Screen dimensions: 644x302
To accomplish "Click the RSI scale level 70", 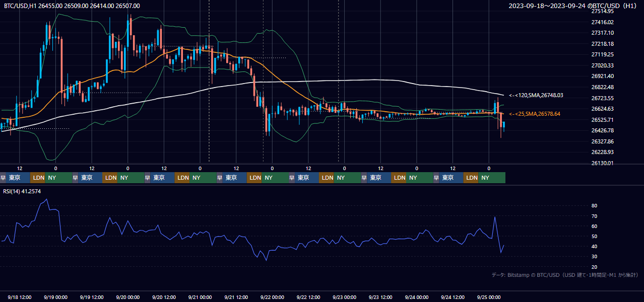I will (x=594, y=216).
